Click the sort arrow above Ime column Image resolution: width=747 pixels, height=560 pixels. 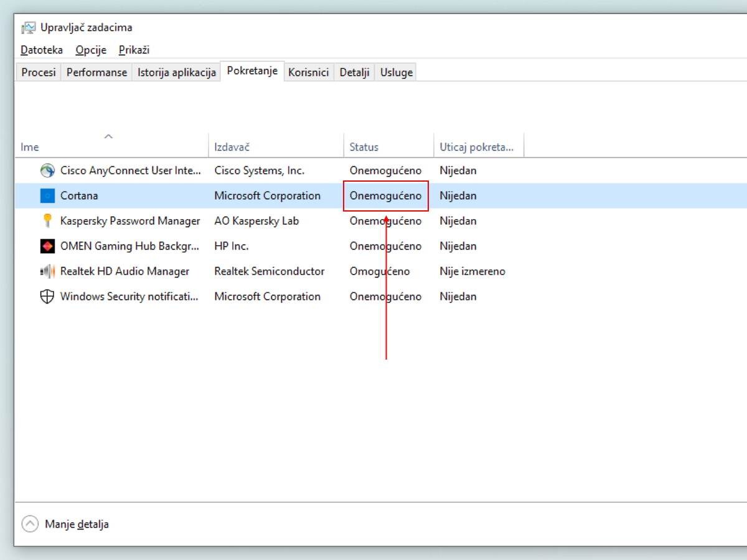pyautogui.click(x=108, y=136)
